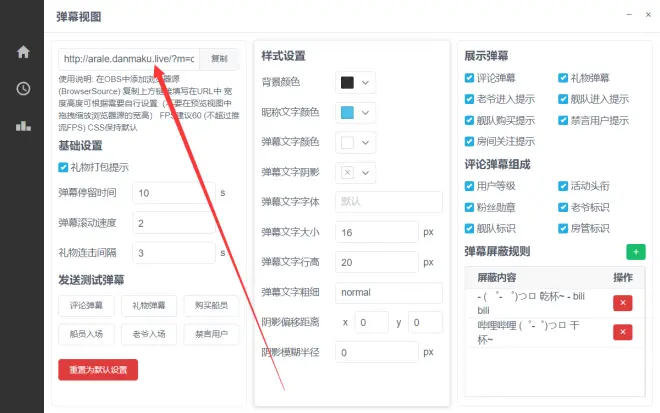The height and width of the screenshot is (413, 660).
Task: Select the 哔哩哔哩 干杯 rule text
Action: coord(529,332)
